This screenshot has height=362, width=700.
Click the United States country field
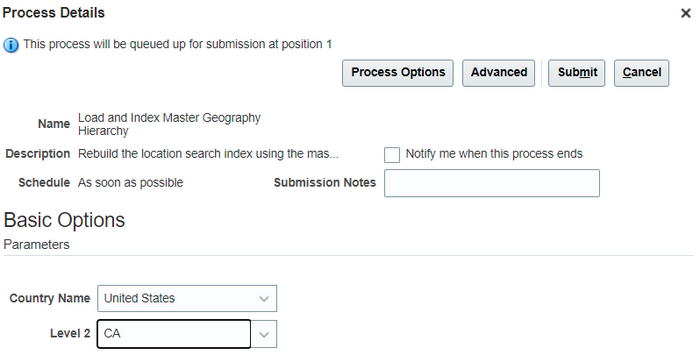pos(187,299)
